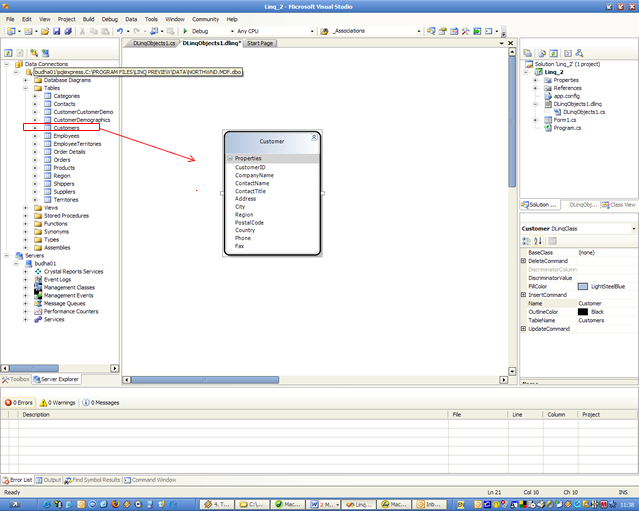This screenshot has width=639, height=511.
Task: Collapse the Customer class shape chevron
Action: coord(314,138)
